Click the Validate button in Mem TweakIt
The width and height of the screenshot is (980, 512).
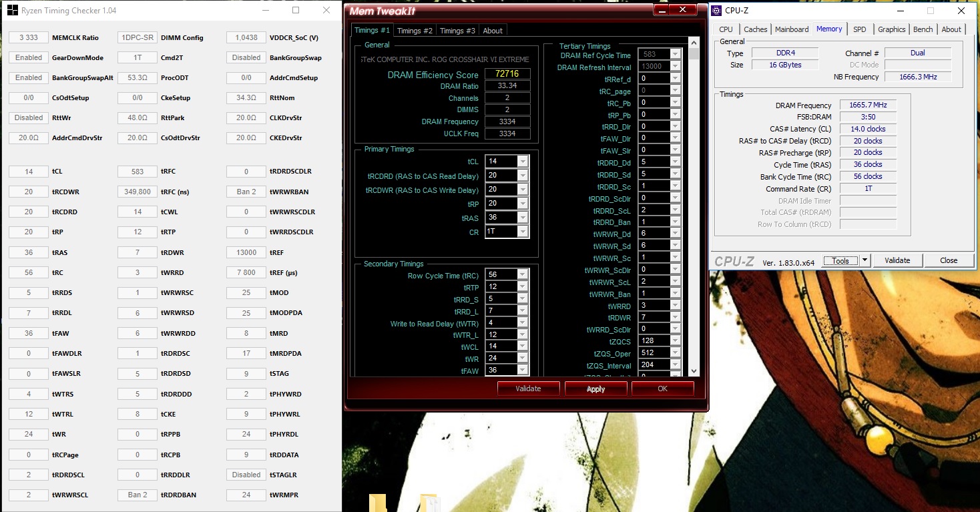(x=528, y=389)
